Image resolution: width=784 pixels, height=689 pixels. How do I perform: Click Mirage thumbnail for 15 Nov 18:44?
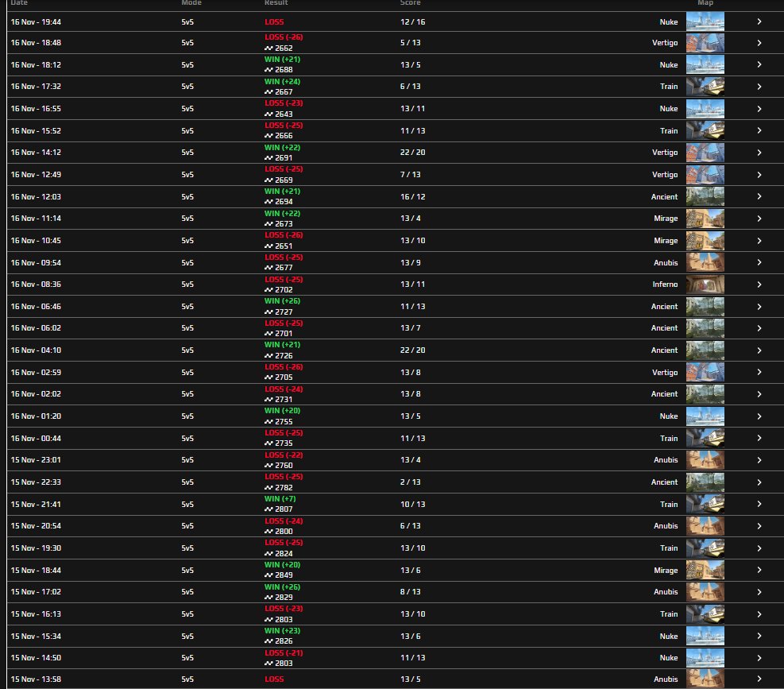[705, 570]
